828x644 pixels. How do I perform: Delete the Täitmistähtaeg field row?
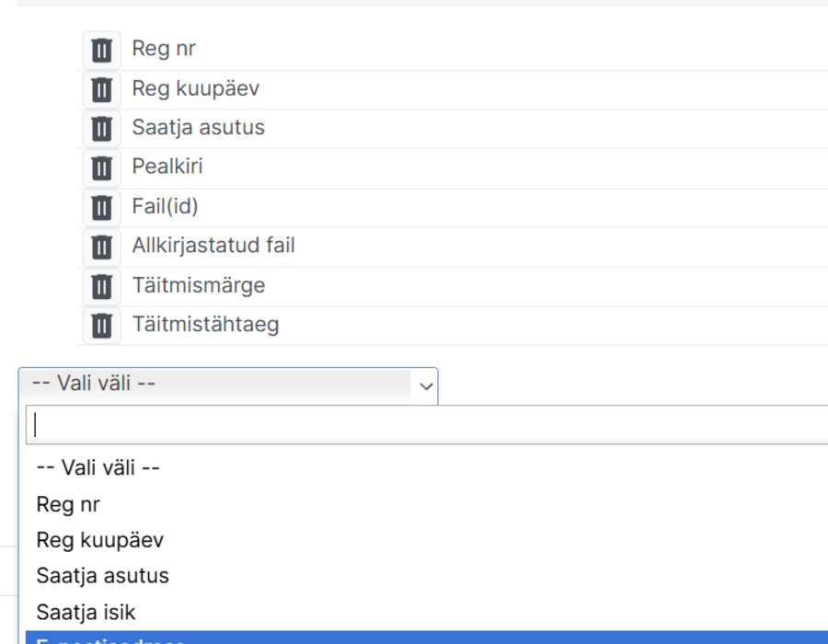tap(101, 326)
